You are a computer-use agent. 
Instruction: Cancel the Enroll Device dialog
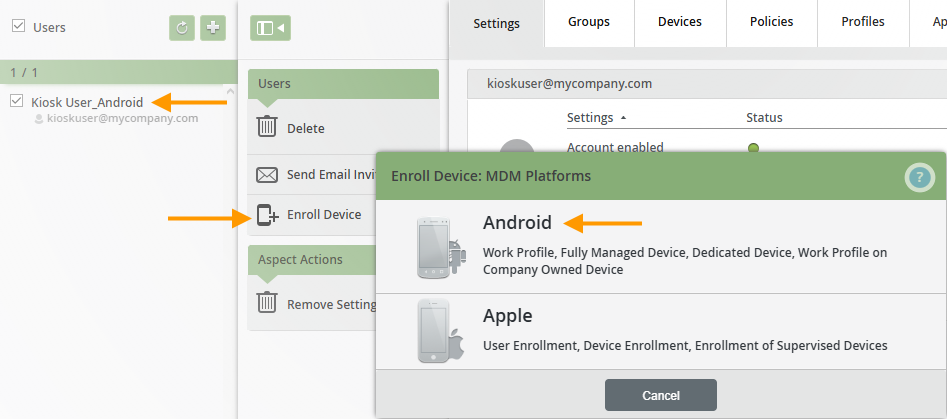(661, 395)
